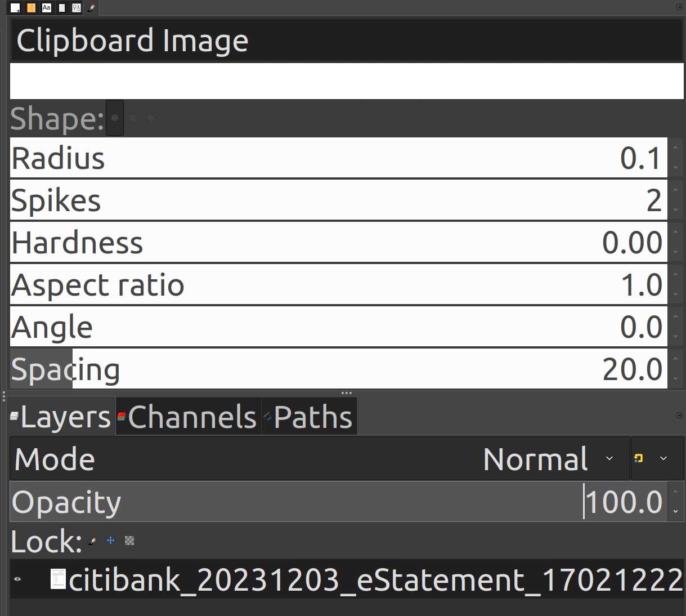Choose the diamond brush shape
This screenshot has width=686, height=616.
[x=151, y=118]
